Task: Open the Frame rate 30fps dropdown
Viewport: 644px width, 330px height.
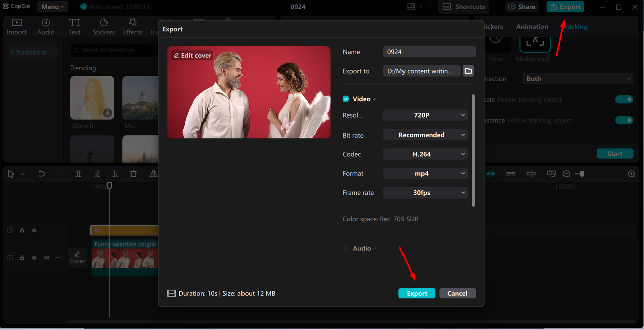Action: pyautogui.click(x=426, y=192)
